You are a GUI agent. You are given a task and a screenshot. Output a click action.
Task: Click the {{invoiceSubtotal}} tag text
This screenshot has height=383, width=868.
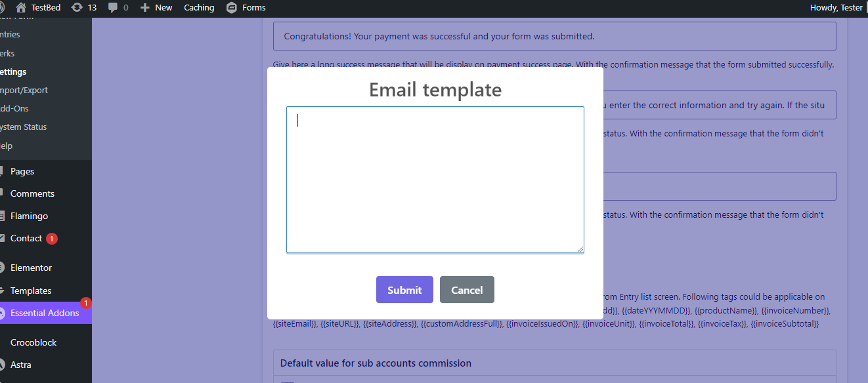click(785, 323)
